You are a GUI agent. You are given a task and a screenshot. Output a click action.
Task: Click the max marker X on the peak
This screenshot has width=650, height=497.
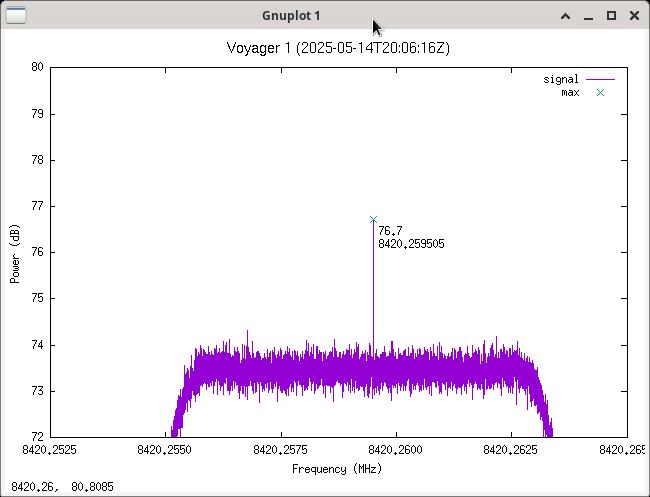click(373, 219)
